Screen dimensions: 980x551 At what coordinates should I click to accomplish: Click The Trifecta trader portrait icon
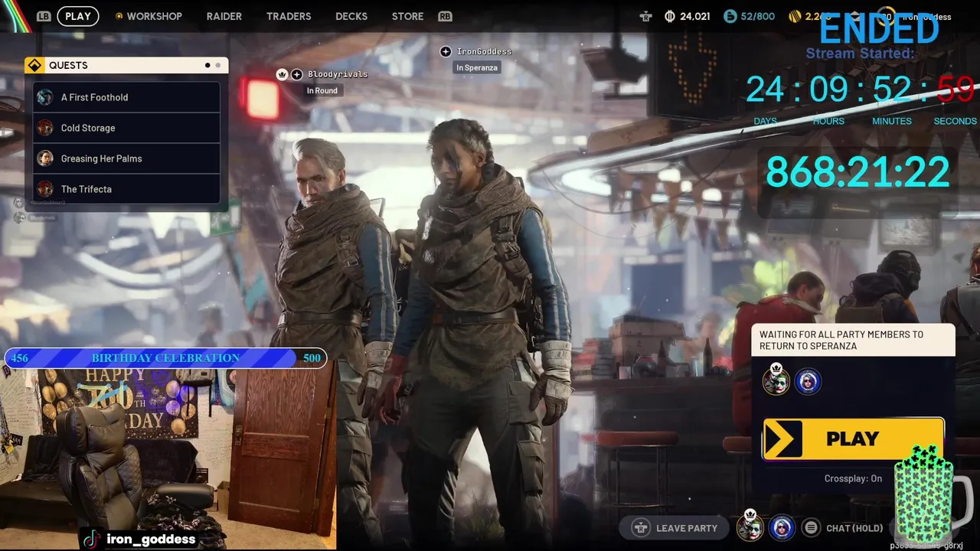tap(45, 189)
